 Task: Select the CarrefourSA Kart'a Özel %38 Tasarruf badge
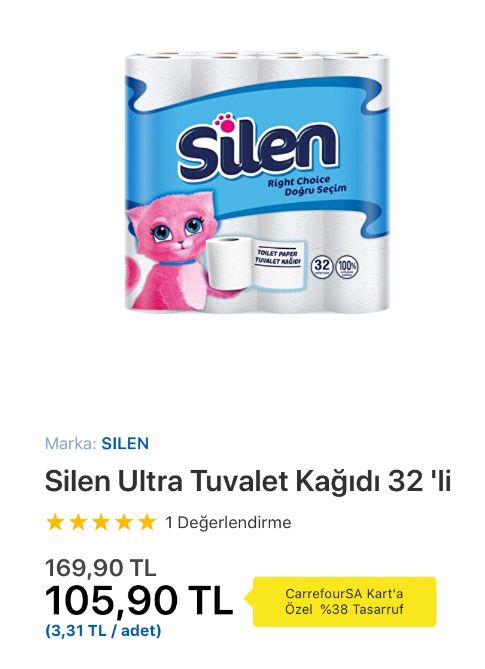tap(345, 602)
